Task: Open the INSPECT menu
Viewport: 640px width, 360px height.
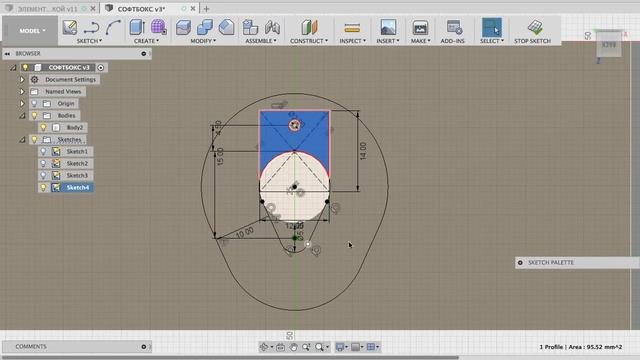Action: pos(352,41)
